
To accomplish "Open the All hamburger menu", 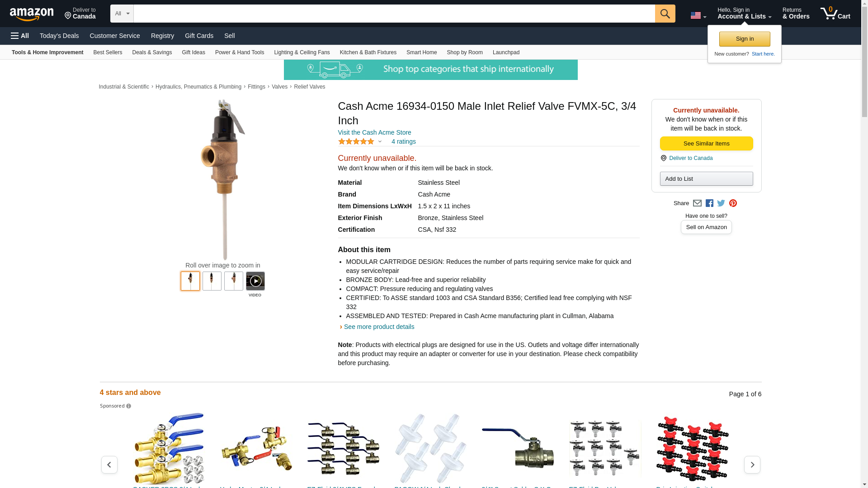I will 20,36.
